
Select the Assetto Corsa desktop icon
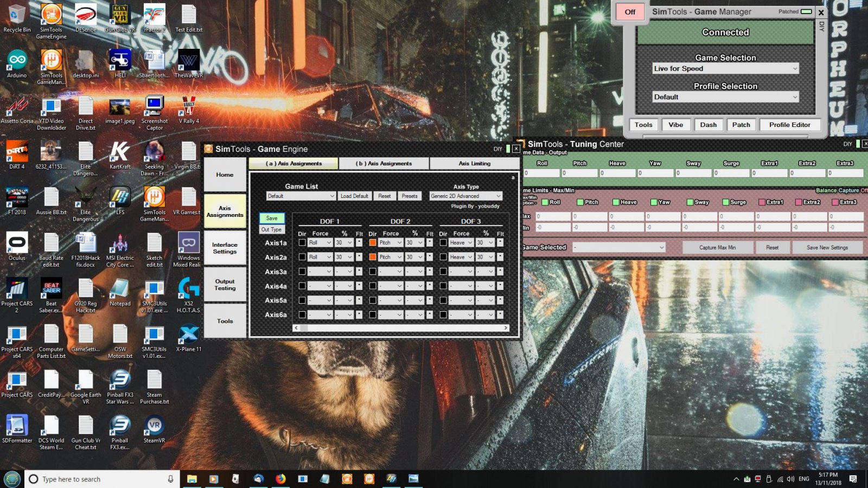[x=17, y=110]
